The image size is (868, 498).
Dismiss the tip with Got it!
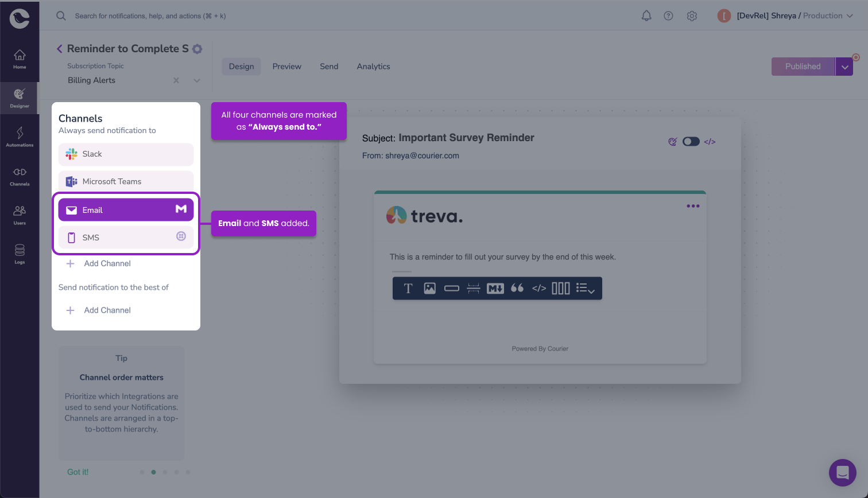click(x=78, y=472)
